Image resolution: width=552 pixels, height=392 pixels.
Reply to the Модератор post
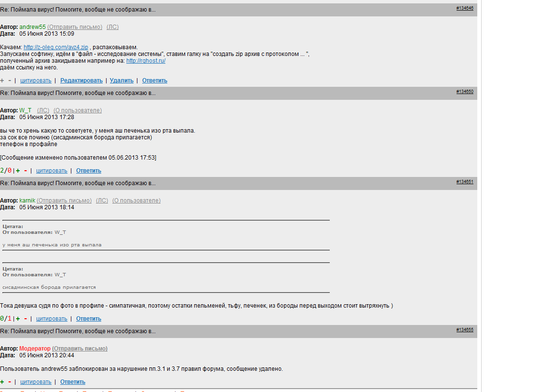pyautogui.click(x=73, y=382)
